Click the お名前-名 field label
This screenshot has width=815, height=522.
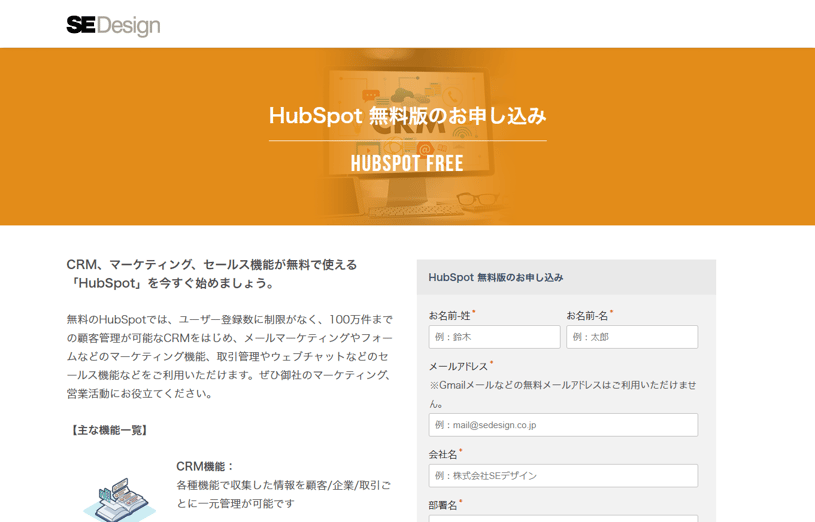click(x=587, y=316)
